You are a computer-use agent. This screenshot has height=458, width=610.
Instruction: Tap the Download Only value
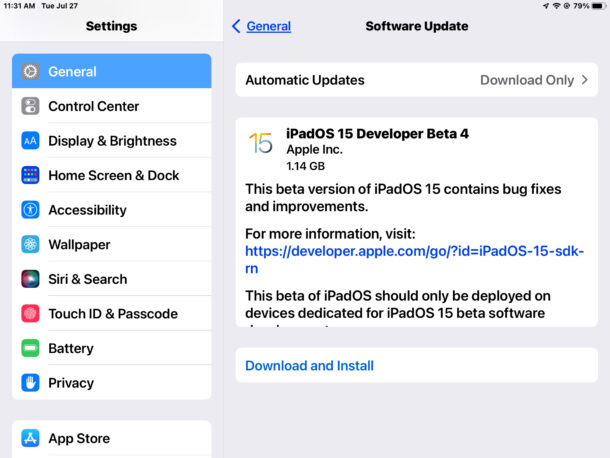(x=527, y=80)
